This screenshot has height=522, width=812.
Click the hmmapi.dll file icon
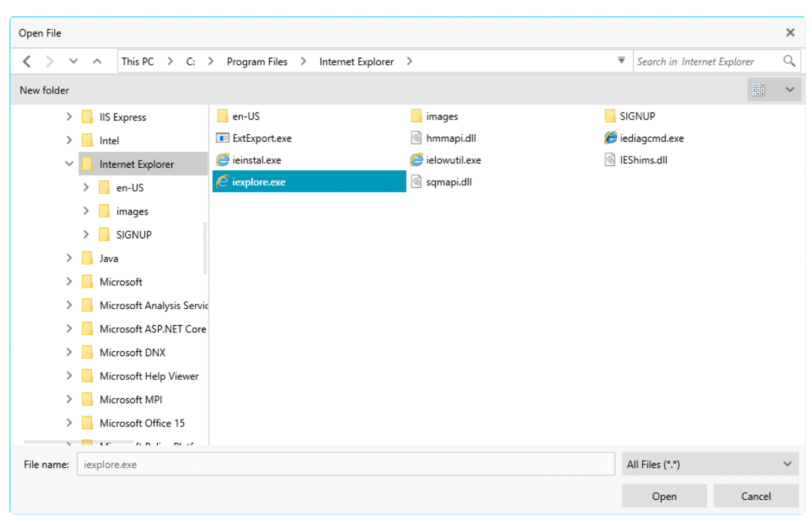tap(417, 138)
